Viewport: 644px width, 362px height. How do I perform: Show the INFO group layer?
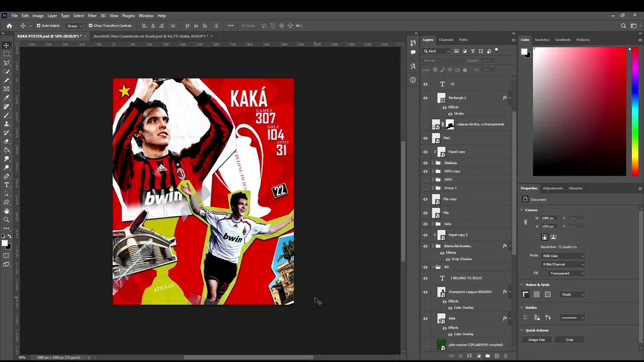click(x=426, y=179)
